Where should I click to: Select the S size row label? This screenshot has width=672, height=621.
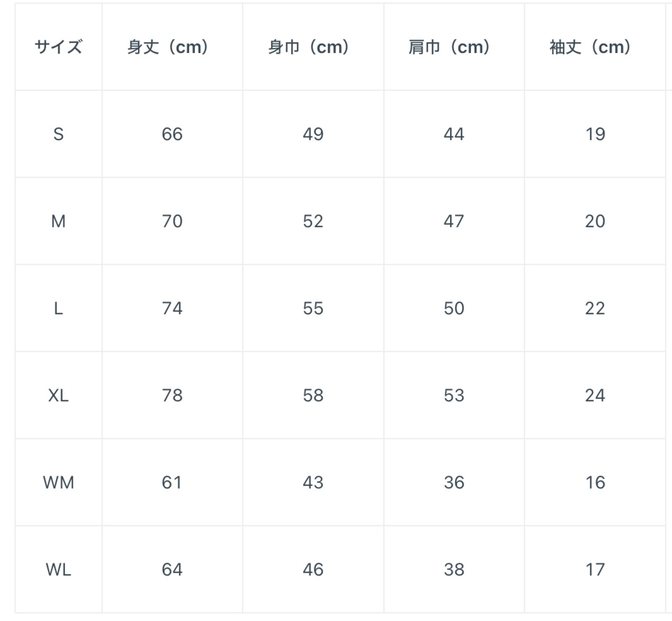tap(58, 134)
